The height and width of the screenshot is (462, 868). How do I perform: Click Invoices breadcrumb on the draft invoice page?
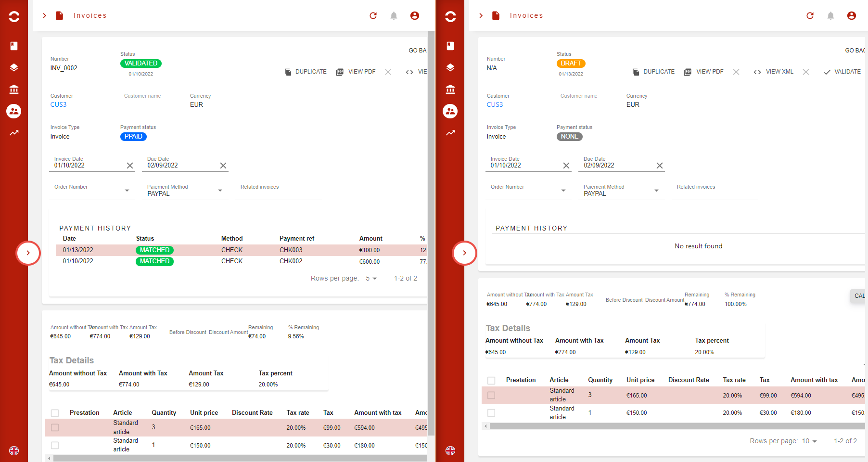coord(526,16)
